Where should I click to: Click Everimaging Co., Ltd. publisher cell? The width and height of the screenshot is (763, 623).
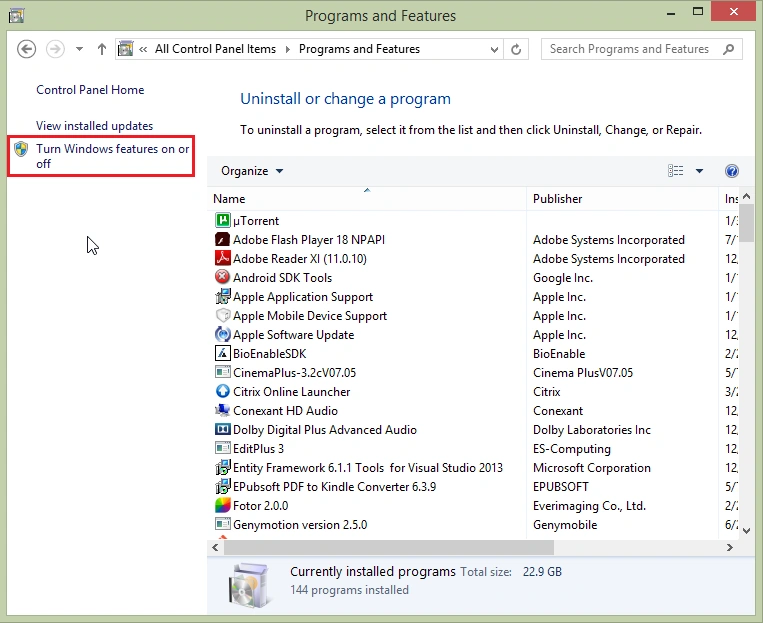pyautogui.click(x=589, y=505)
